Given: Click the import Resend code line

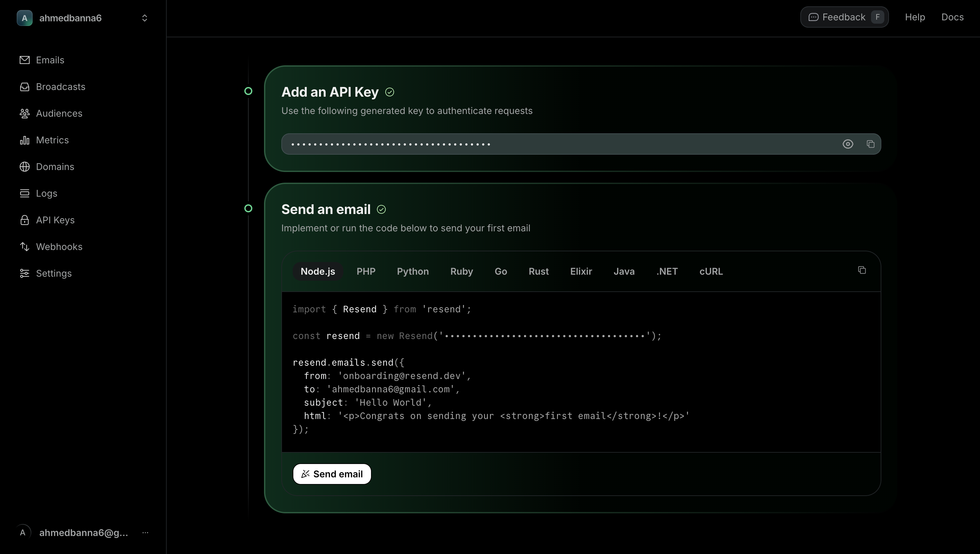Looking at the screenshot, I should [382, 309].
